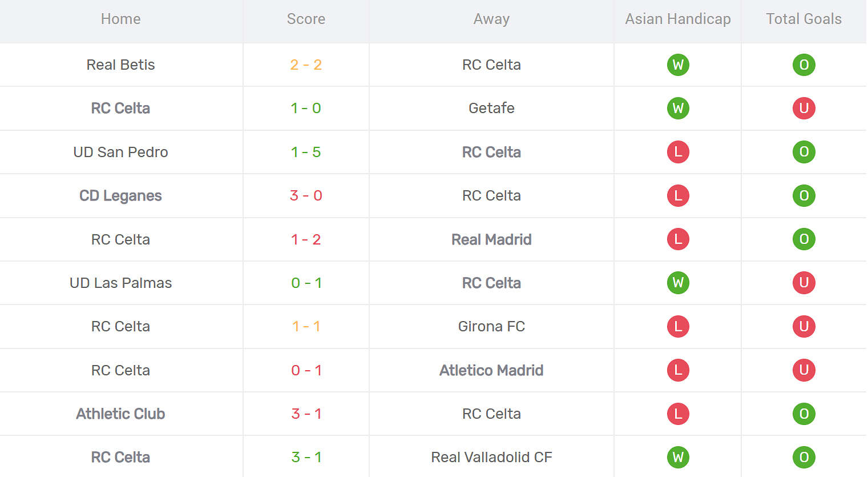
Task: Open the CD Leganes team page
Action: point(120,195)
